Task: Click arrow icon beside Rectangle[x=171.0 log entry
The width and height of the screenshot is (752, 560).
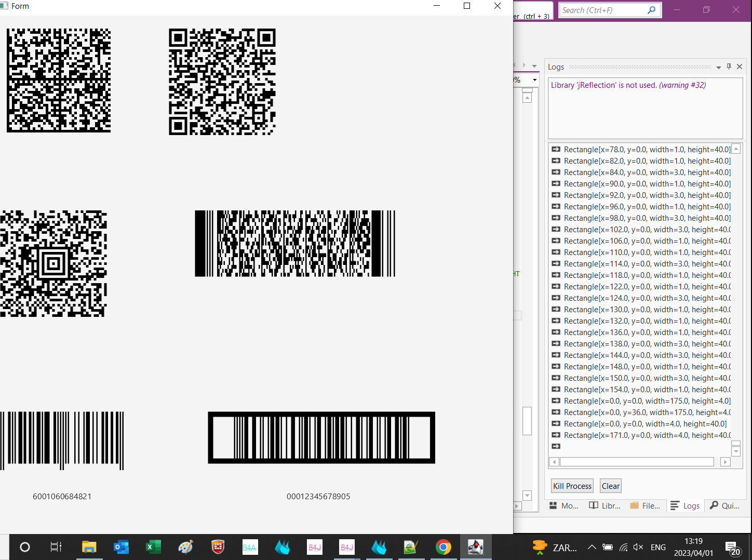Action: [x=556, y=435]
